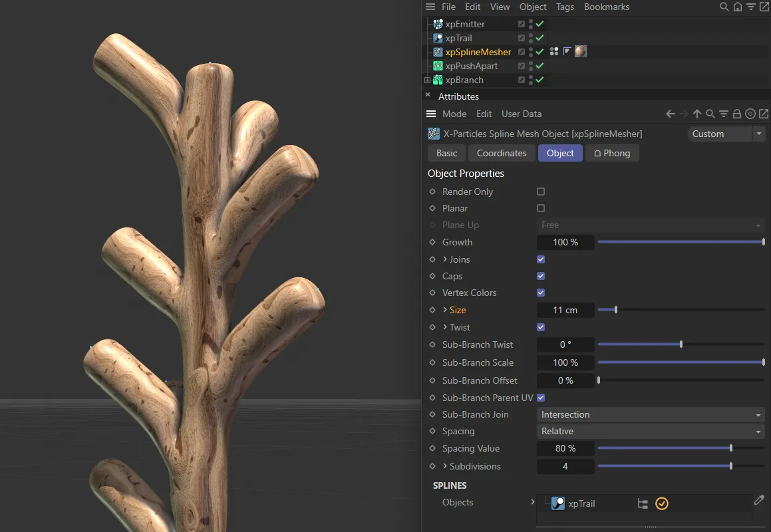This screenshot has width=771, height=532.
Task: Click the lock icon in Attributes toolbar
Action: 737,114
